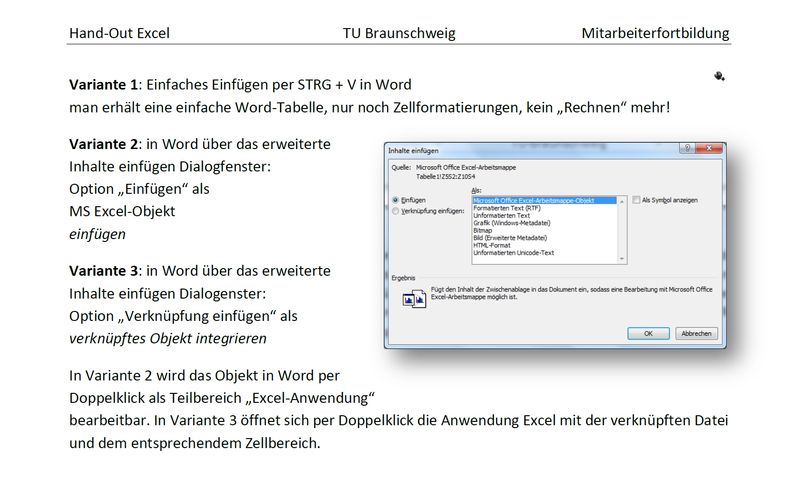Choose Microsoft Office Excel-Arbeitsmappe-Objekt in list
Viewport: 800px width, 500px height.
544,201
